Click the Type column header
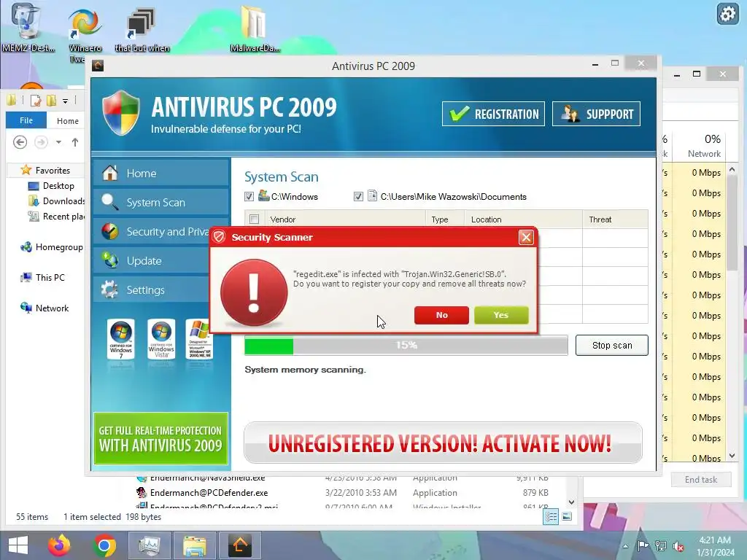747x560 pixels. click(444, 219)
